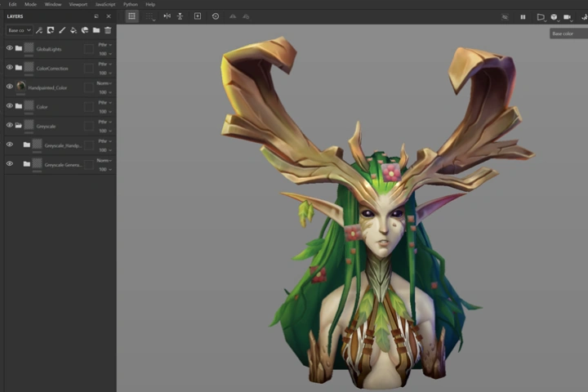Image resolution: width=588 pixels, height=392 pixels.
Task: Hide the Color folder layer
Action: pyautogui.click(x=9, y=106)
